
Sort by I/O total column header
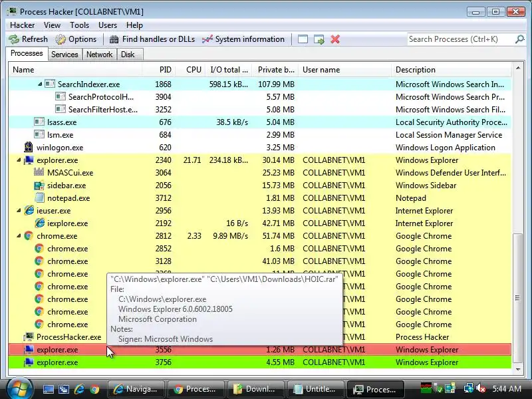click(229, 70)
